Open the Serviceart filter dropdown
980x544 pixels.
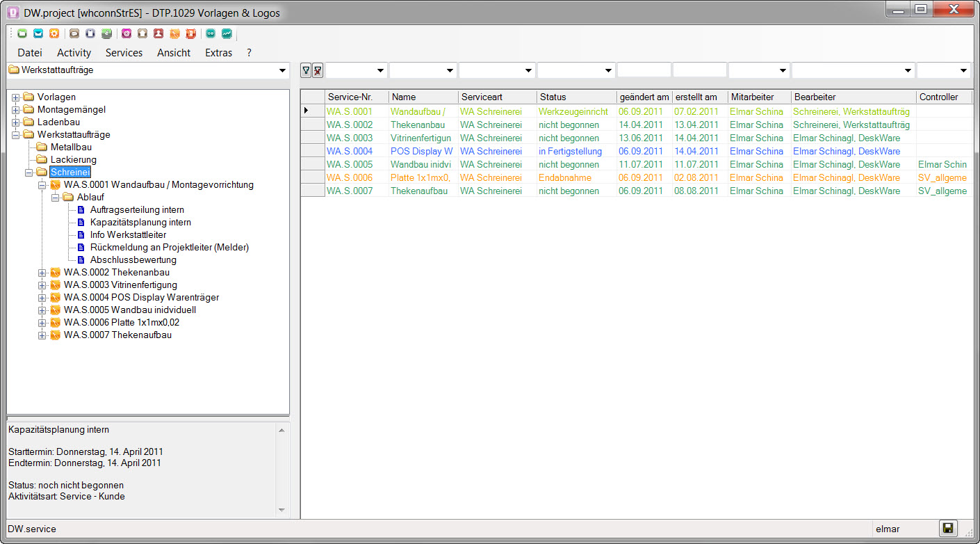click(528, 71)
